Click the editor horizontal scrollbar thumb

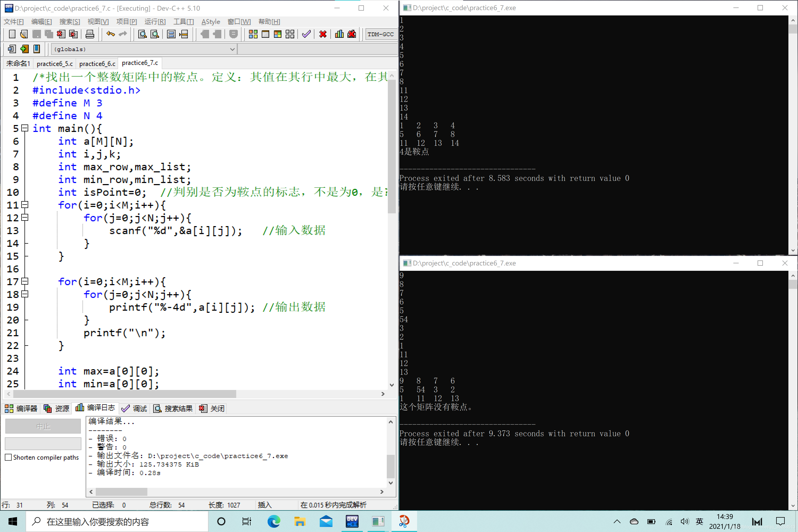coord(124,394)
